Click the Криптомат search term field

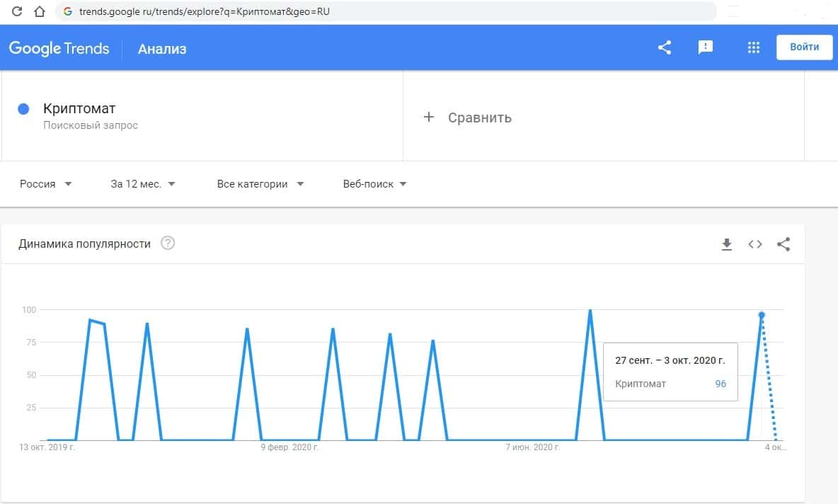tap(79, 109)
